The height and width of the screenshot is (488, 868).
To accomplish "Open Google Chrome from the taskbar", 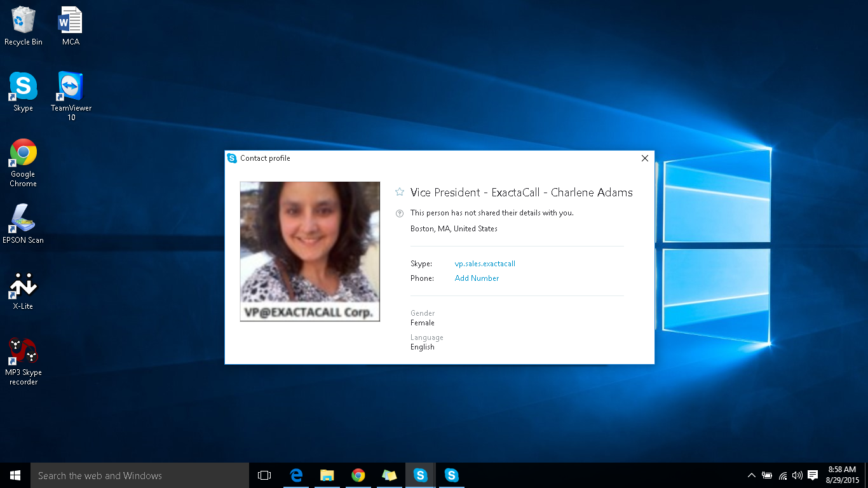I will [358, 475].
